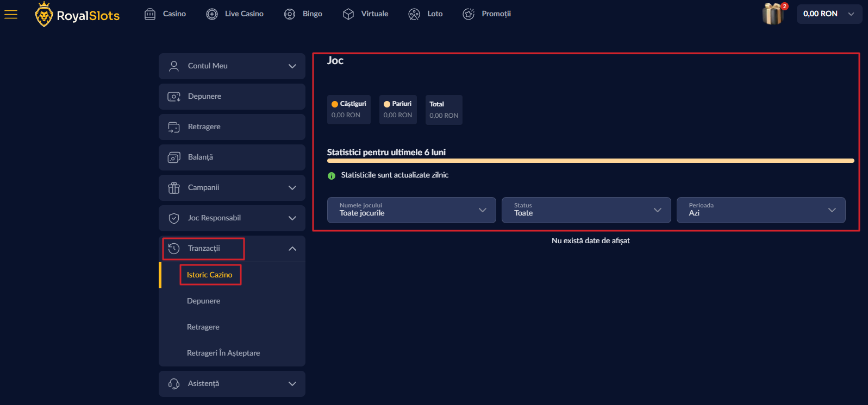This screenshot has height=405, width=868.
Task: Click the Virtuale cube icon
Action: pyautogui.click(x=348, y=14)
